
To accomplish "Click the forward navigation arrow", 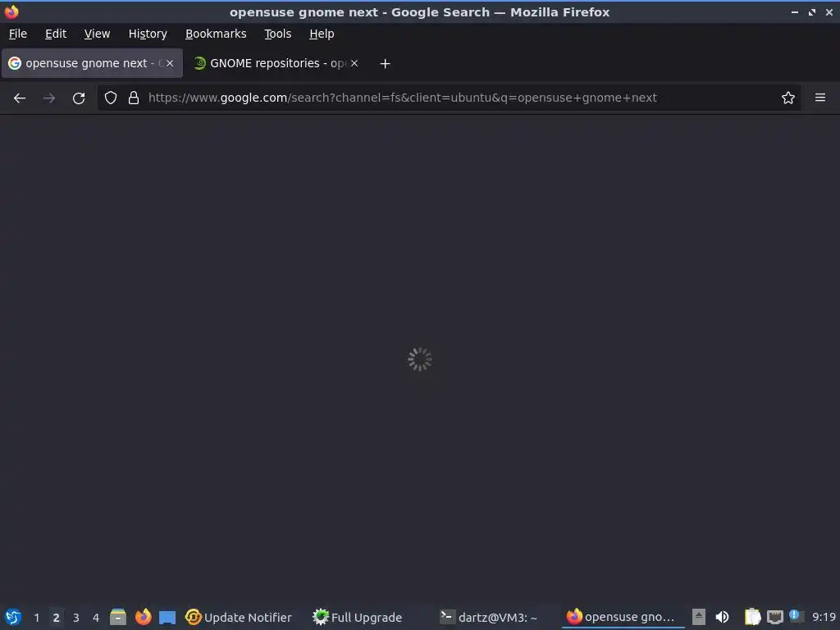I will point(49,98).
